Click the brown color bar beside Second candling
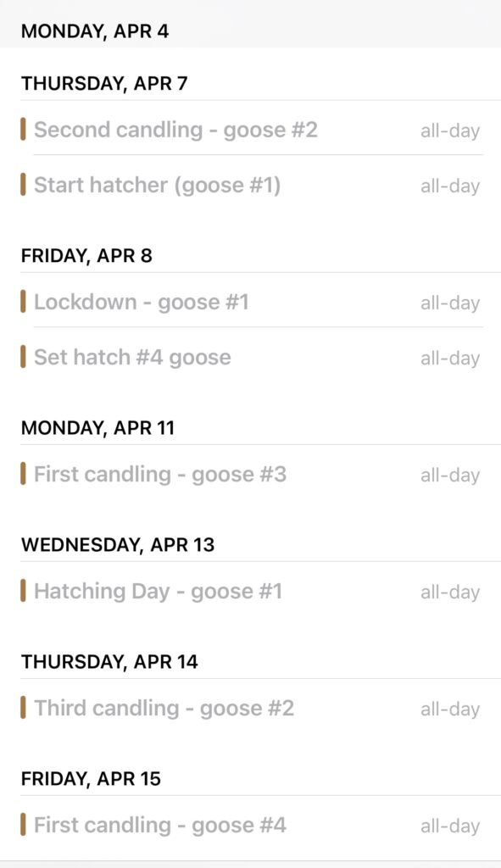 23,130
